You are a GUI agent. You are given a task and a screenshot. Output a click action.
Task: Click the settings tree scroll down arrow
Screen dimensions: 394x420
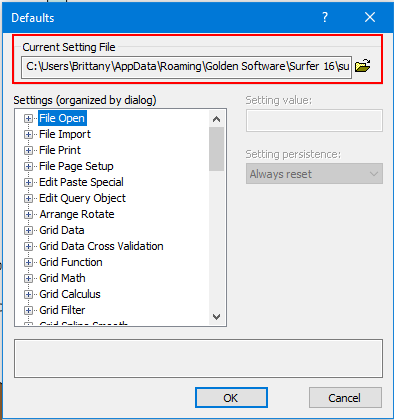(217, 317)
